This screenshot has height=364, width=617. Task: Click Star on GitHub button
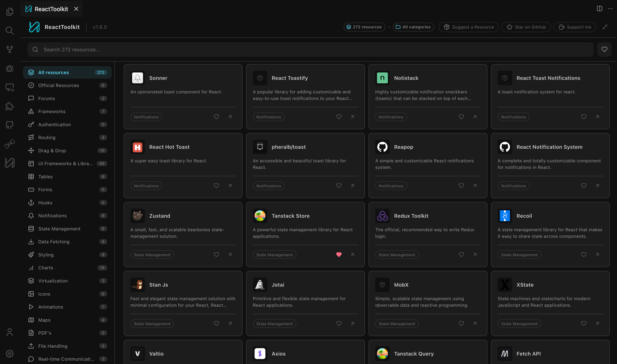pyautogui.click(x=526, y=27)
